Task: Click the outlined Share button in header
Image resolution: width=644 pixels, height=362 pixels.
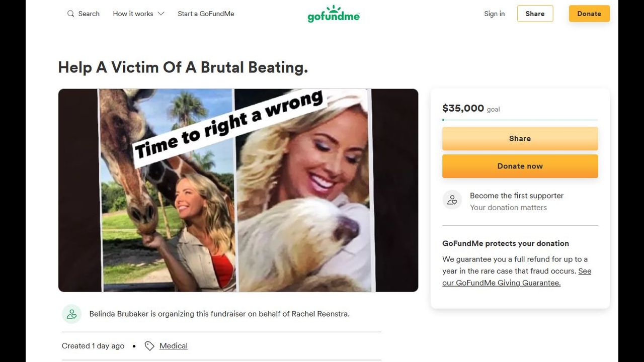Action: tap(535, 14)
